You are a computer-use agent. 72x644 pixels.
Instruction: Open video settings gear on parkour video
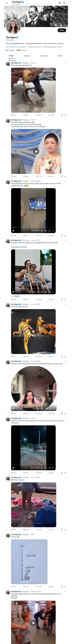(x=46, y=409)
